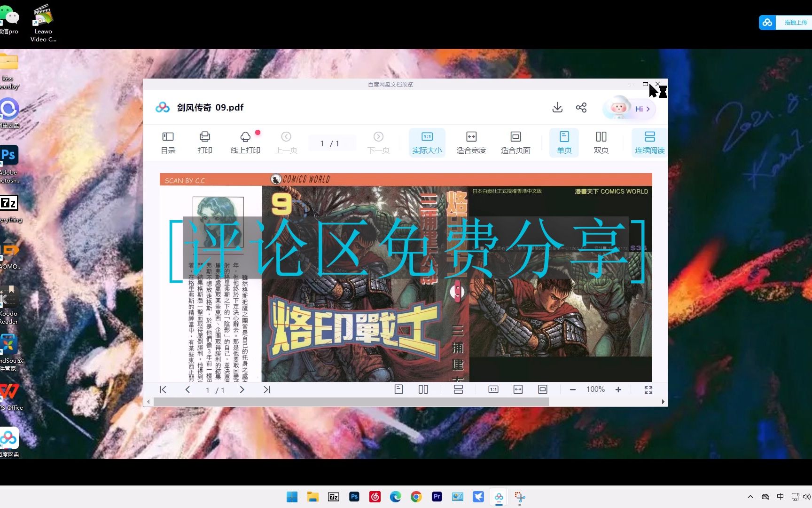The height and width of the screenshot is (508, 812).
Task: Open the 目录 table of contents panel
Action: (x=168, y=143)
